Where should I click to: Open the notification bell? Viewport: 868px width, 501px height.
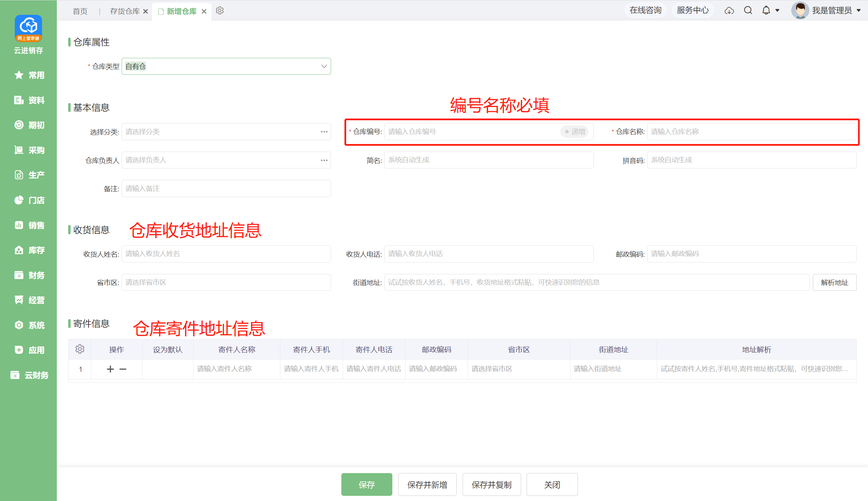766,10
